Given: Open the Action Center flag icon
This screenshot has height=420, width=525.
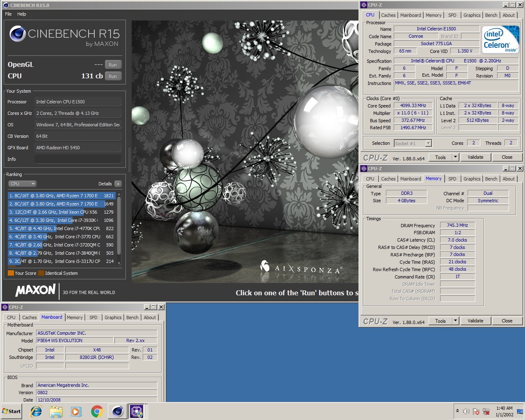Looking at the screenshot, I should pos(476,411).
